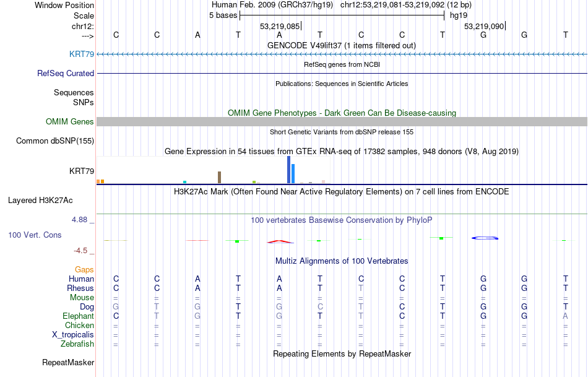Click the brown GTEx expression bar

pyautogui.click(x=219, y=178)
